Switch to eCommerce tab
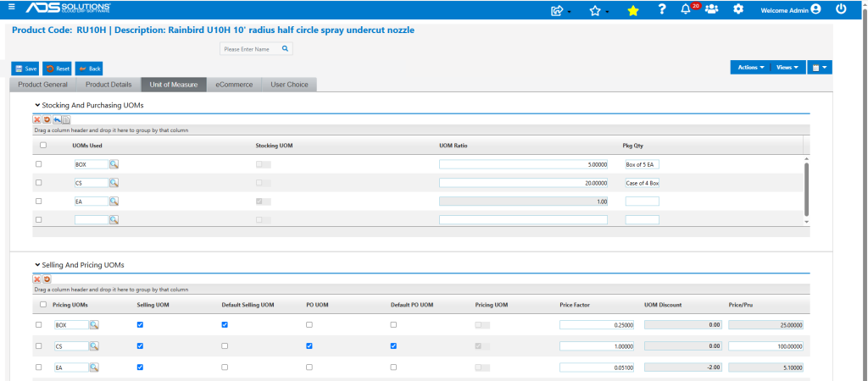This screenshot has height=381, width=868. pyautogui.click(x=234, y=85)
